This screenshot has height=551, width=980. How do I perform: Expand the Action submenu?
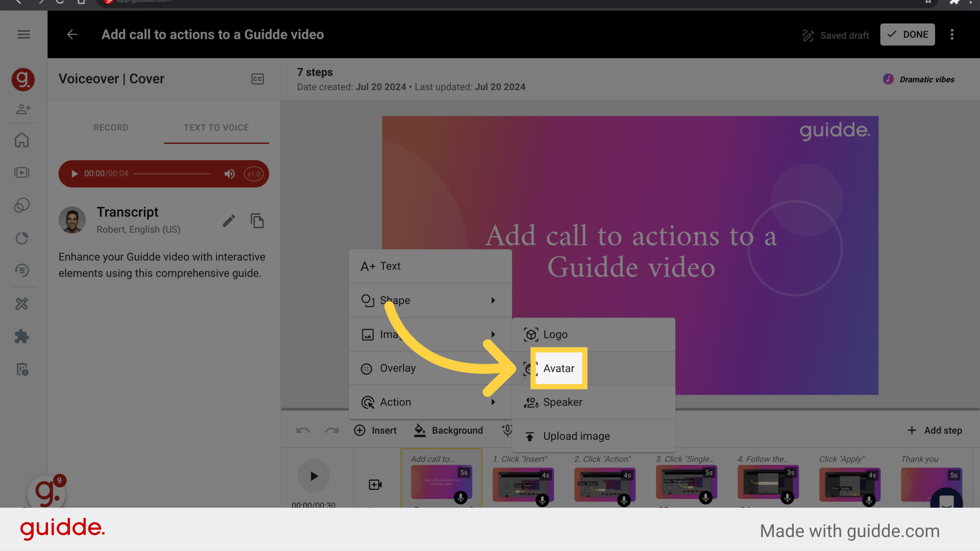pyautogui.click(x=430, y=402)
